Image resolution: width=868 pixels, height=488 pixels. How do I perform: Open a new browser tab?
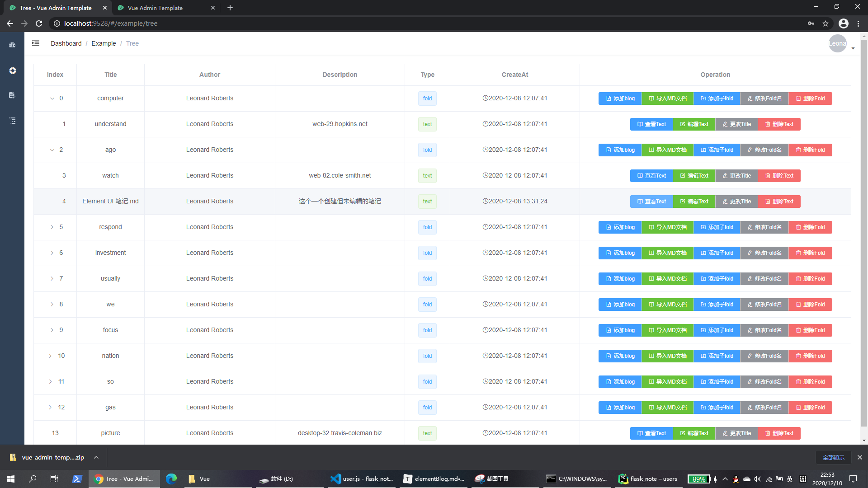pos(230,8)
